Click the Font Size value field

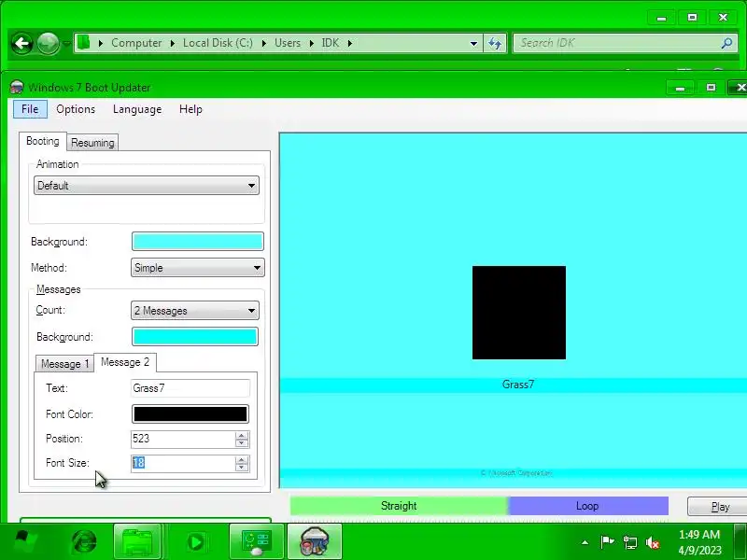[x=183, y=463]
